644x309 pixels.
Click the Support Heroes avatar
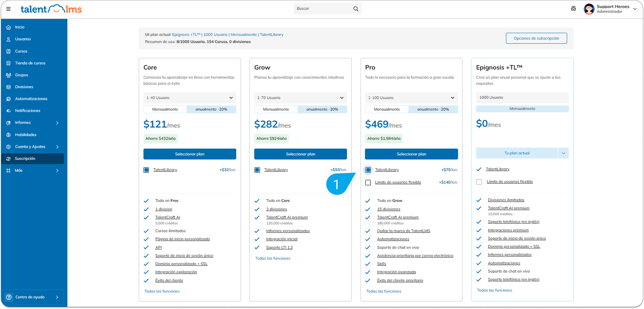pyautogui.click(x=589, y=9)
